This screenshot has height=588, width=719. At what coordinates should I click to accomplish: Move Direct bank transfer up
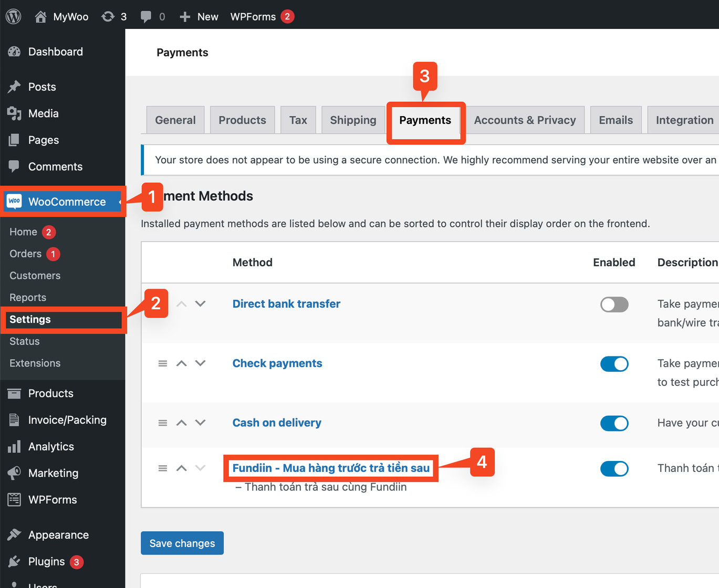pos(181,304)
